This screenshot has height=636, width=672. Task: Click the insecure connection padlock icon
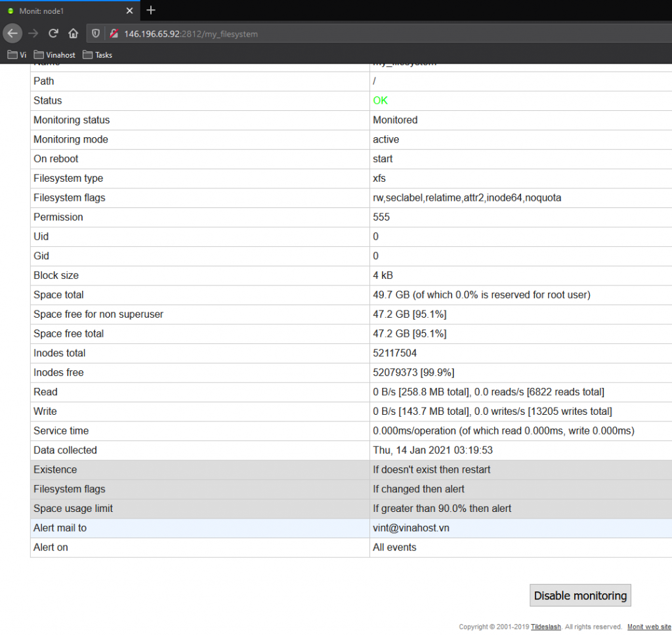[x=113, y=33]
